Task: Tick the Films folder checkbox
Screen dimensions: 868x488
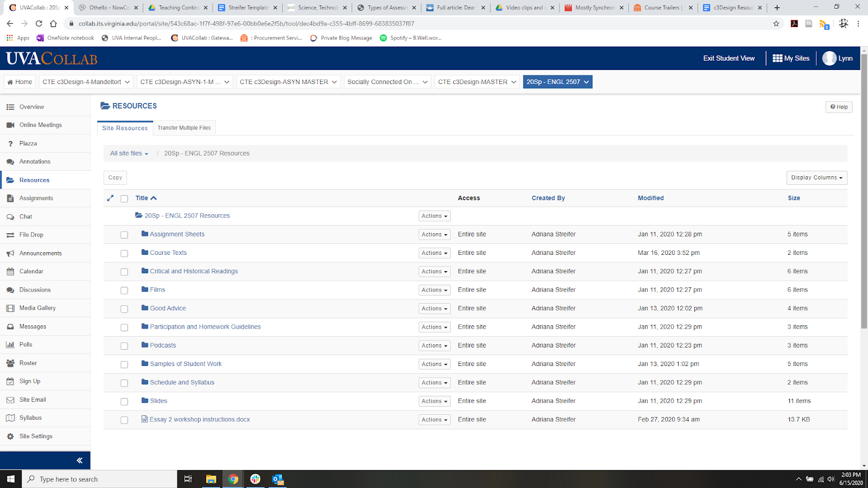Action: pos(124,290)
